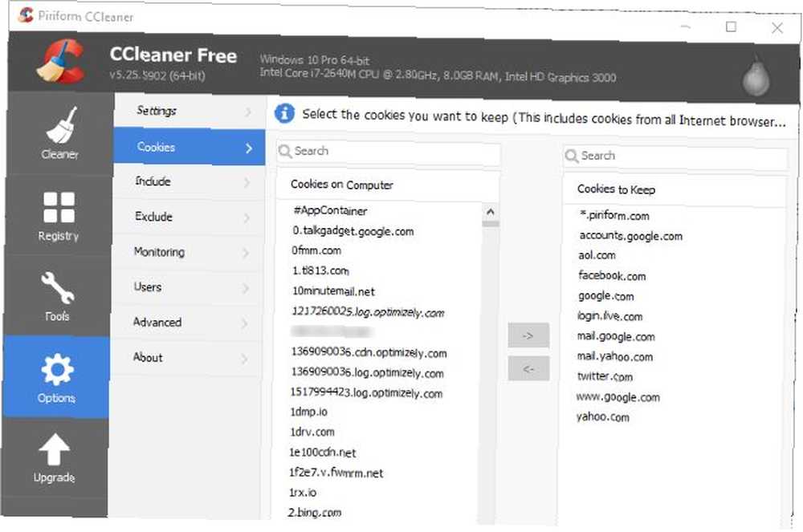Image resolution: width=803 pixels, height=532 pixels.
Task: Select google.com in keep list
Action: (x=605, y=296)
